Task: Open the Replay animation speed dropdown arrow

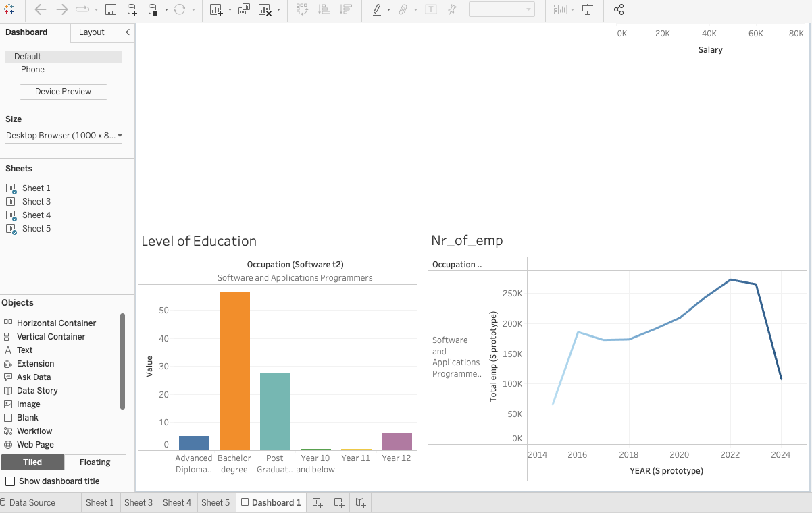Action: tap(96, 10)
